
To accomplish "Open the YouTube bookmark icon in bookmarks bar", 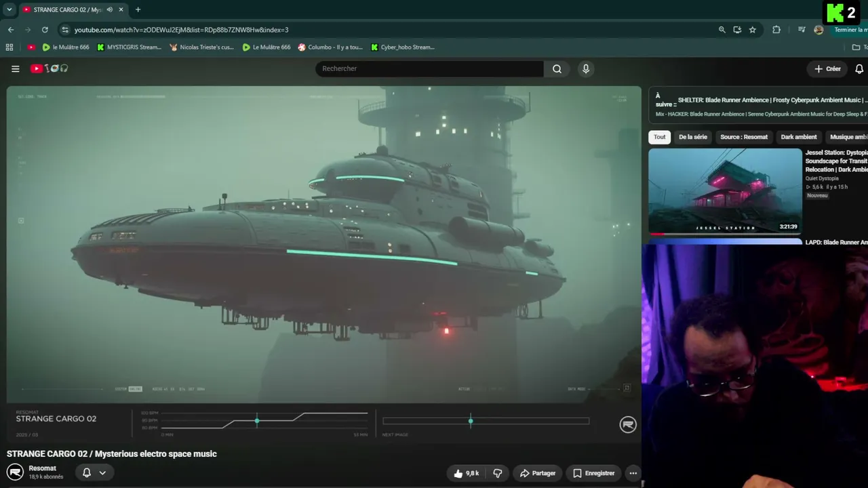I will click(31, 47).
